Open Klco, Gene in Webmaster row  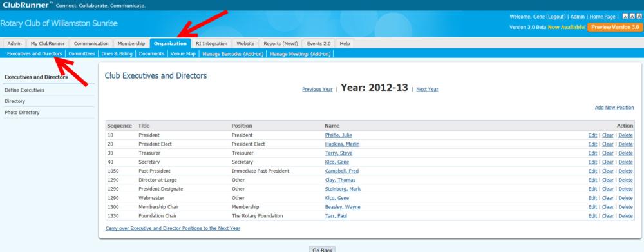pos(337,198)
